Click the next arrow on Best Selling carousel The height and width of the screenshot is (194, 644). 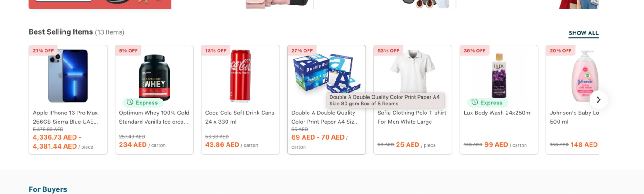click(x=598, y=100)
